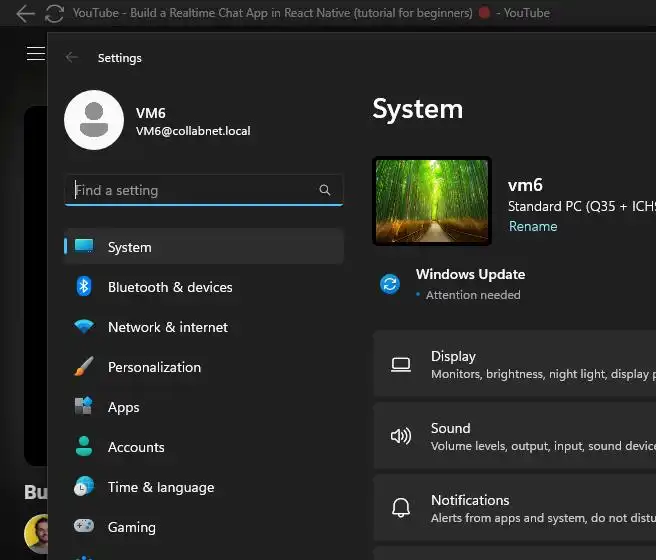Screen dimensions: 656x560
Task: Click the Apps icon in sidebar
Action: (x=84, y=406)
